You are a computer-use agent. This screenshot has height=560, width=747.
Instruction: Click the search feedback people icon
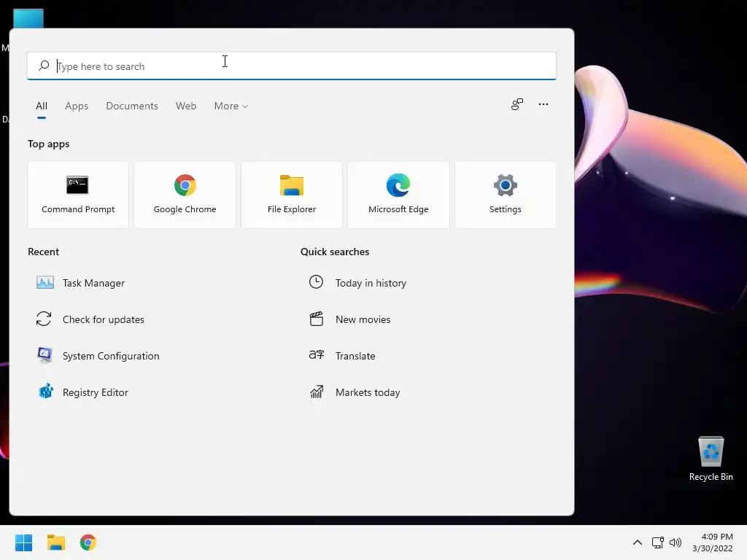tap(517, 104)
